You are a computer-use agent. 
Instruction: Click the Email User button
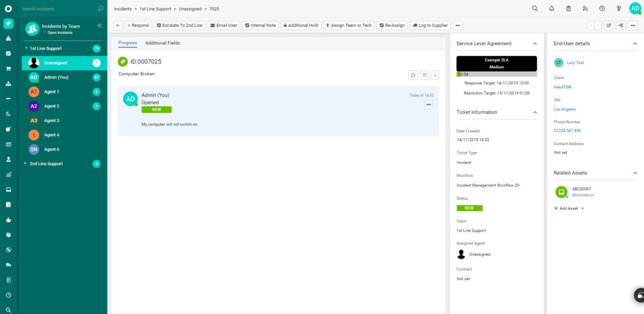coord(224,25)
